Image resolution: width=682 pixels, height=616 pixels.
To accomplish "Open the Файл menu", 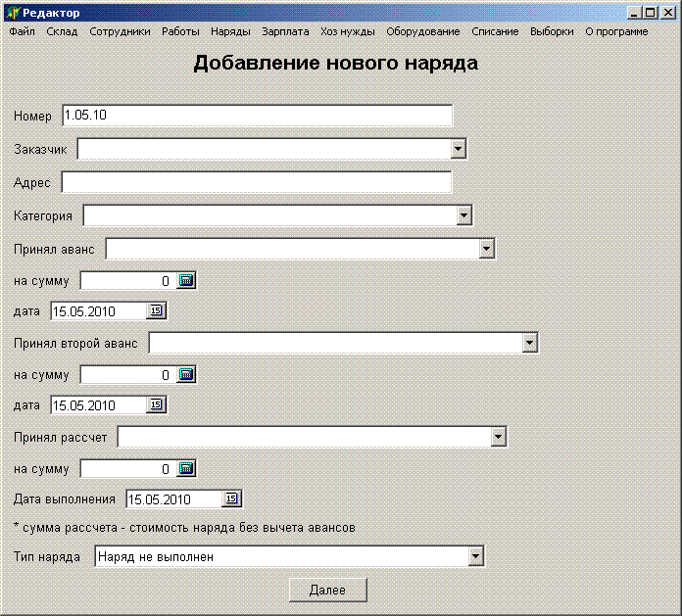I will point(22,31).
